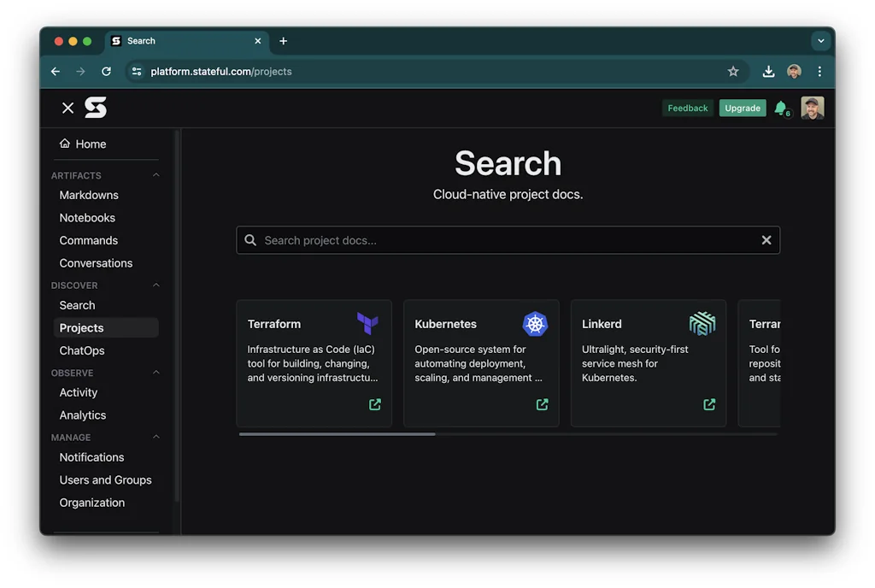Click the Upgrade button
Viewport: 875px width, 588px height.
pos(742,108)
